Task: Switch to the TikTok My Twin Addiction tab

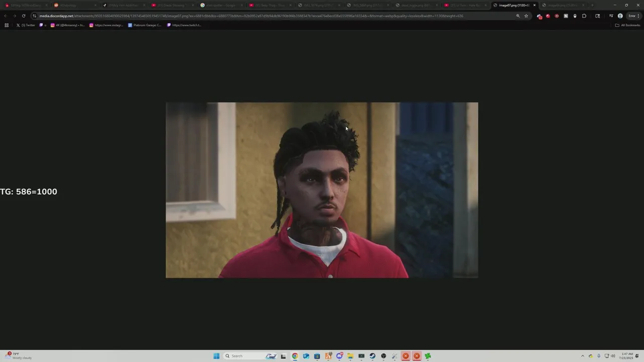Action: click(123, 5)
